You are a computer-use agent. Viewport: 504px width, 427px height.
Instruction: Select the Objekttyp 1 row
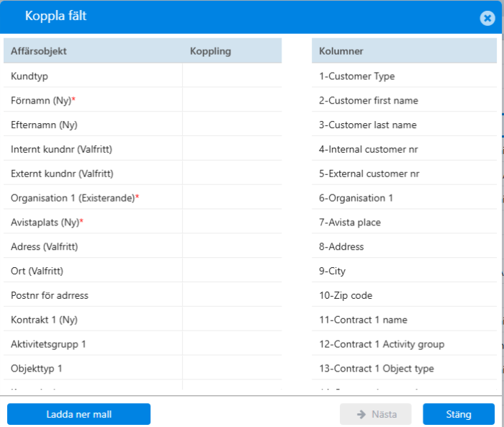click(x=143, y=369)
